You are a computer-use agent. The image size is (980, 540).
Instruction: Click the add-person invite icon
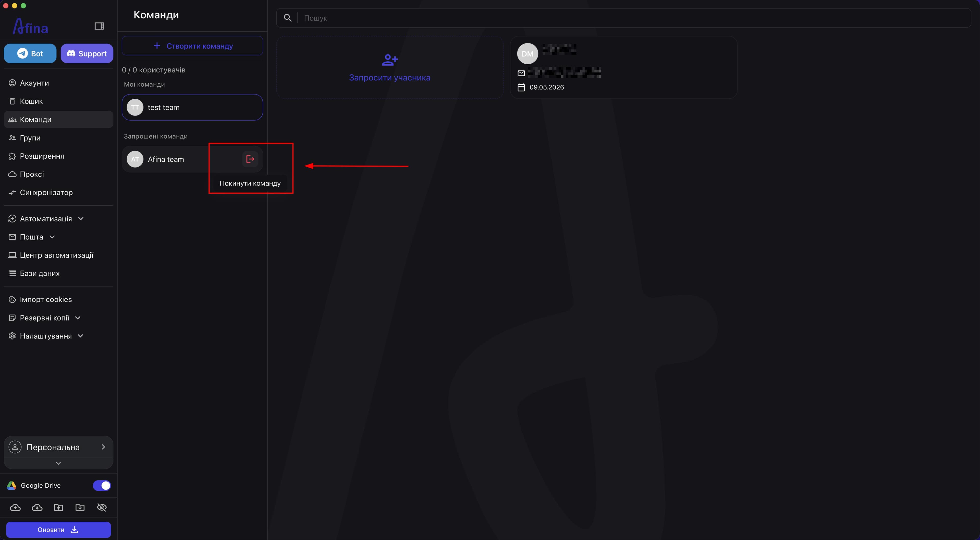pyautogui.click(x=390, y=60)
